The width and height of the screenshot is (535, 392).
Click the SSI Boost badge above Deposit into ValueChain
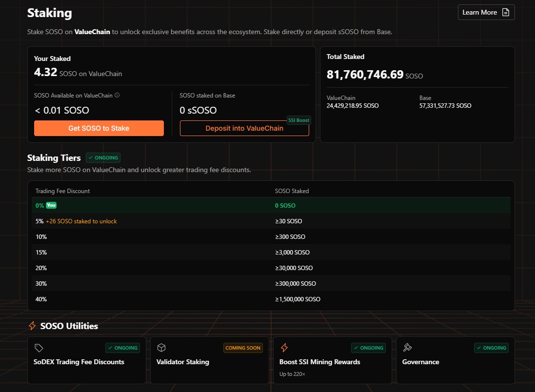coord(298,120)
